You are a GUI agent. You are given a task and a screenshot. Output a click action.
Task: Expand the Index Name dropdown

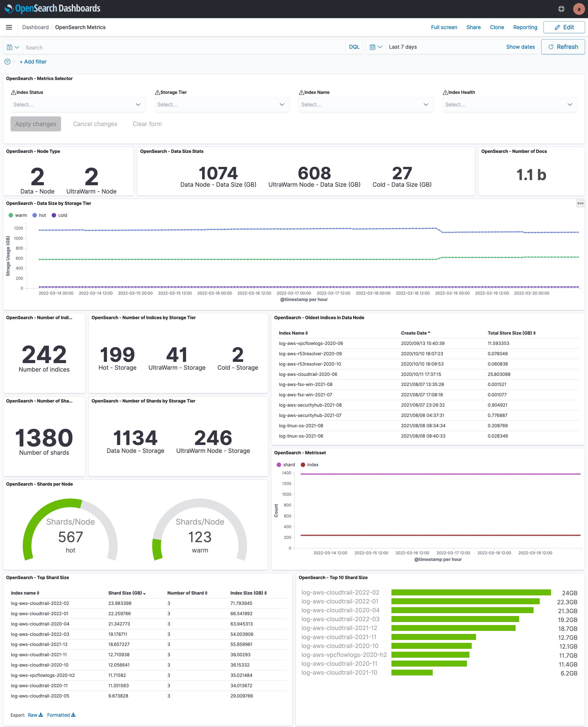[366, 105]
